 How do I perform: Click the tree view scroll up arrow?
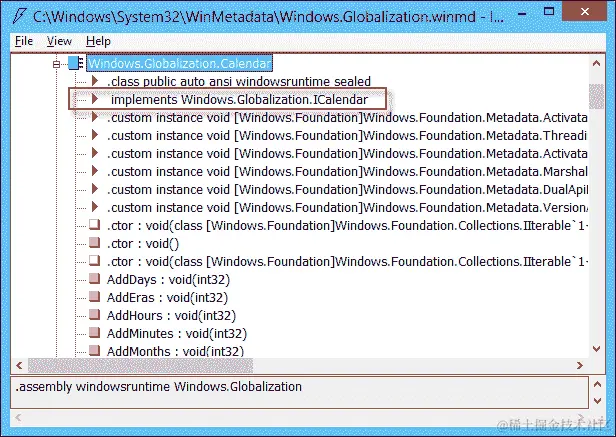596,63
